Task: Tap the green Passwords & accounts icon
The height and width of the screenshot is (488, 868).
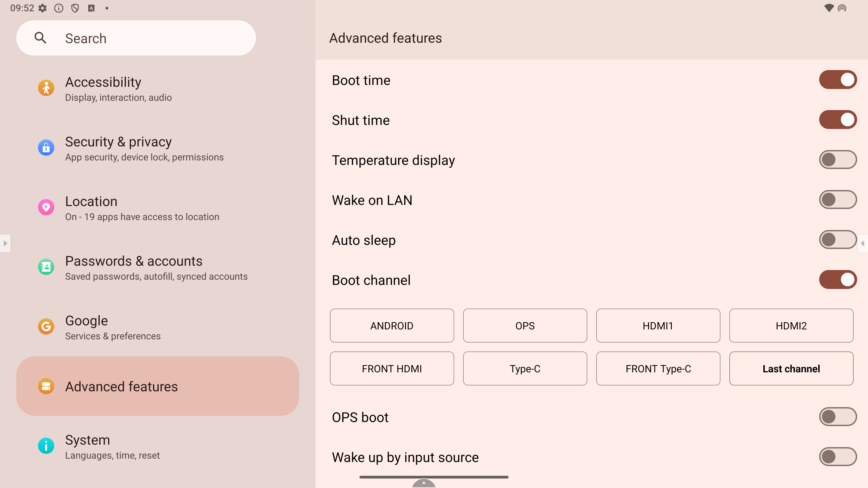Action: pyautogui.click(x=46, y=267)
